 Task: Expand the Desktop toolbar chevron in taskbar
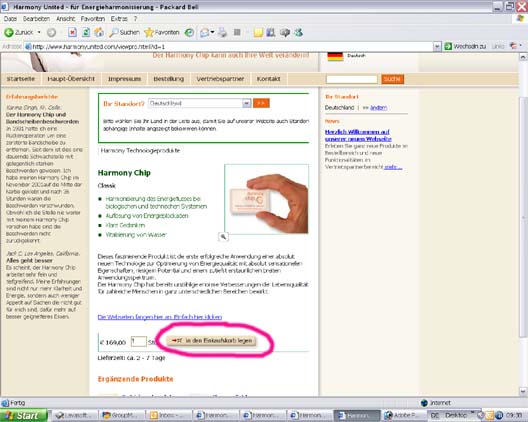pyautogui.click(x=472, y=413)
